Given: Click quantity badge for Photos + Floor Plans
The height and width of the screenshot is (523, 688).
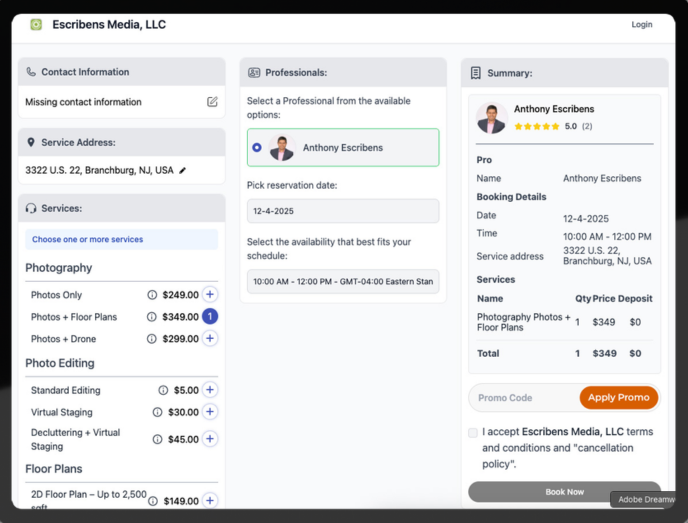Looking at the screenshot, I should (210, 316).
